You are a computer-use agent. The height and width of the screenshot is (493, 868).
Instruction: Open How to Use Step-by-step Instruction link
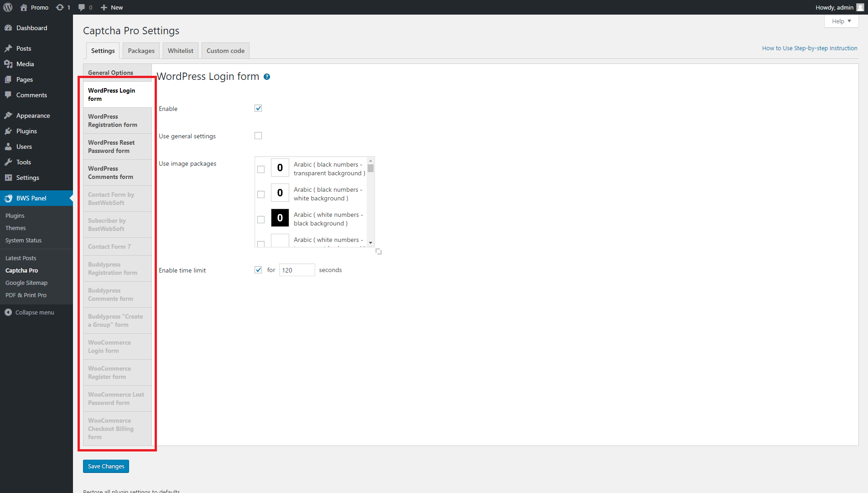[810, 48]
